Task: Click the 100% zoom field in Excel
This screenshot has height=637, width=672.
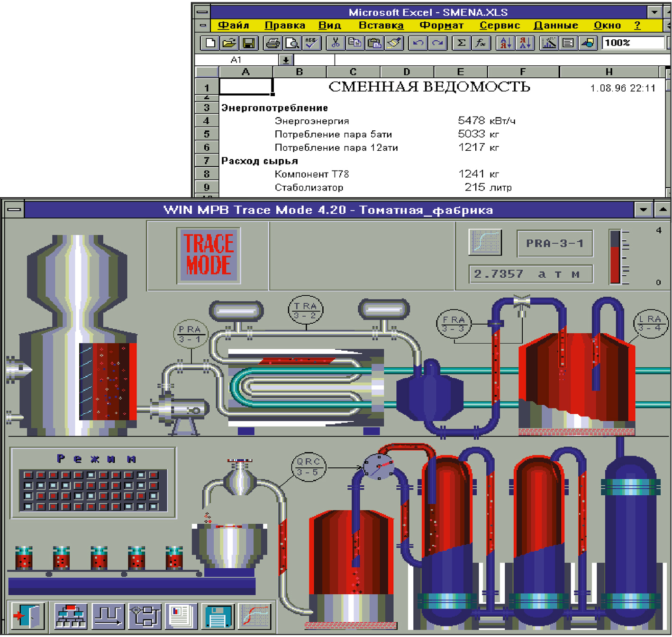Action: tap(633, 43)
